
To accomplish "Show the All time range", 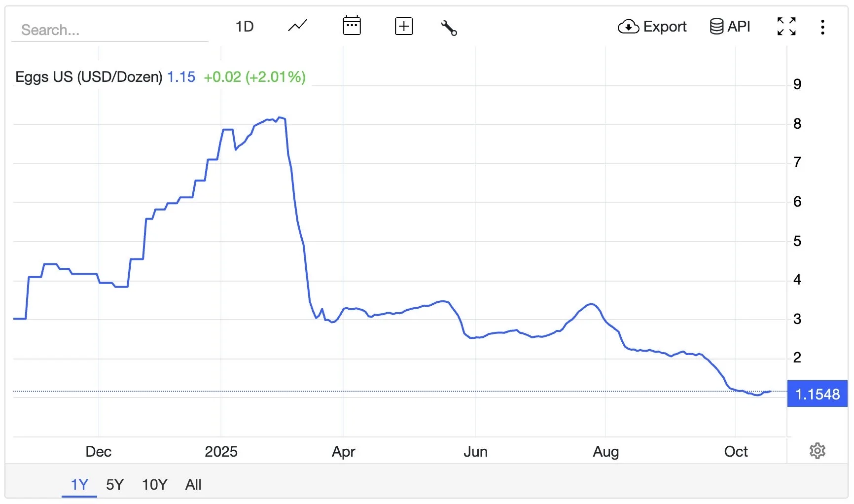I will tap(193, 484).
